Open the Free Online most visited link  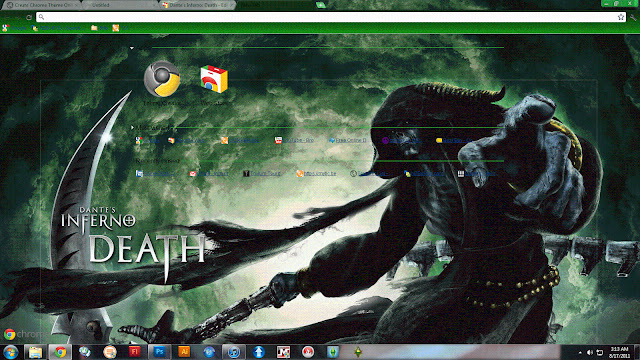click(348, 140)
